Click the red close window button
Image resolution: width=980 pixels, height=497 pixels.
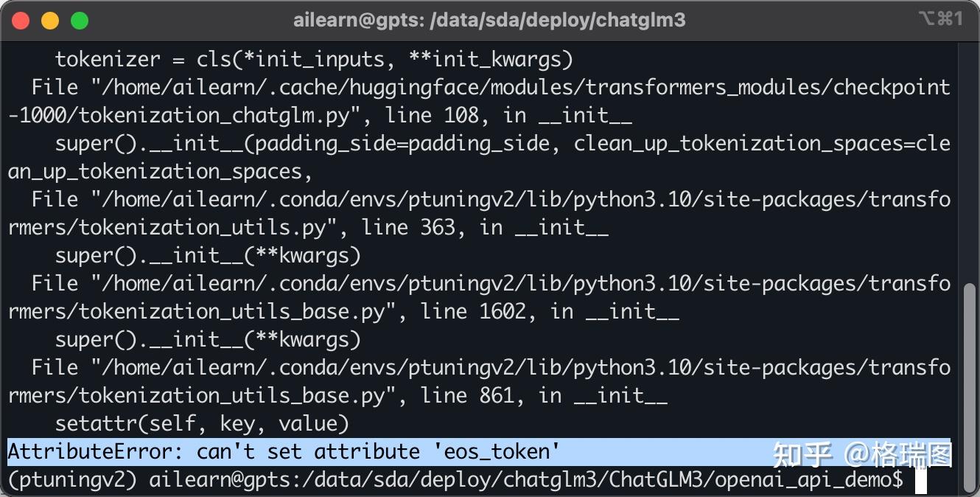click(x=21, y=21)
